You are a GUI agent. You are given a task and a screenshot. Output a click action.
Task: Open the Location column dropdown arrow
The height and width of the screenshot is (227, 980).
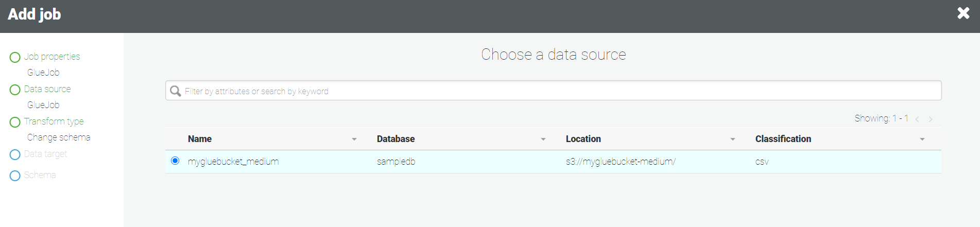click(x=733, y=139)
